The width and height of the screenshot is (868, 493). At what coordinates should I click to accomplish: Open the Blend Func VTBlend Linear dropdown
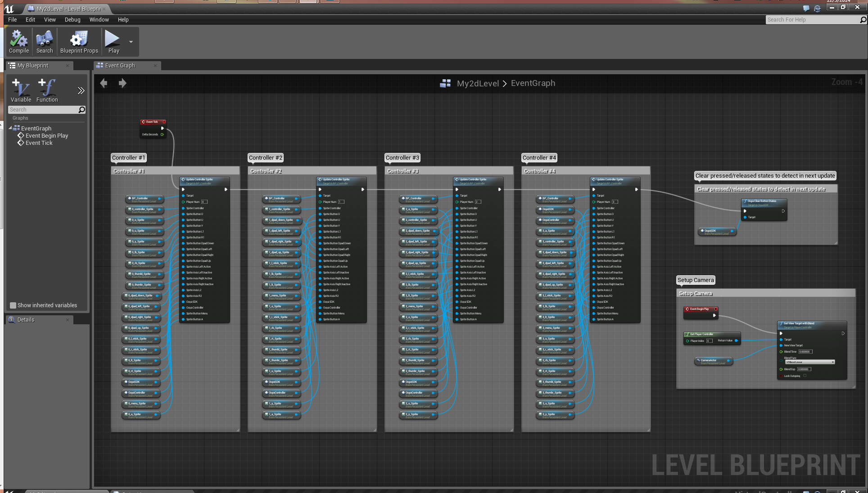coord(810,362)
